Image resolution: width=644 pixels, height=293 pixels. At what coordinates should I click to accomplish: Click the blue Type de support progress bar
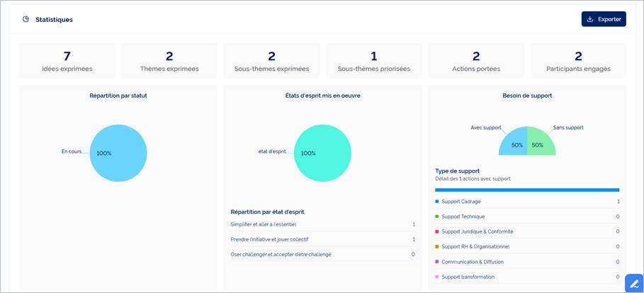pos(527,190)
